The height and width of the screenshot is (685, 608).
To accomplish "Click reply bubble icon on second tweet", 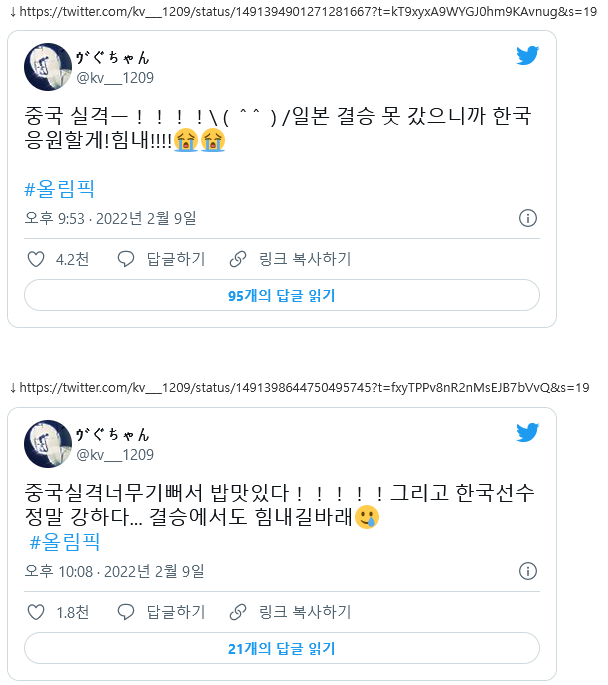I will [x=126, y=612].
